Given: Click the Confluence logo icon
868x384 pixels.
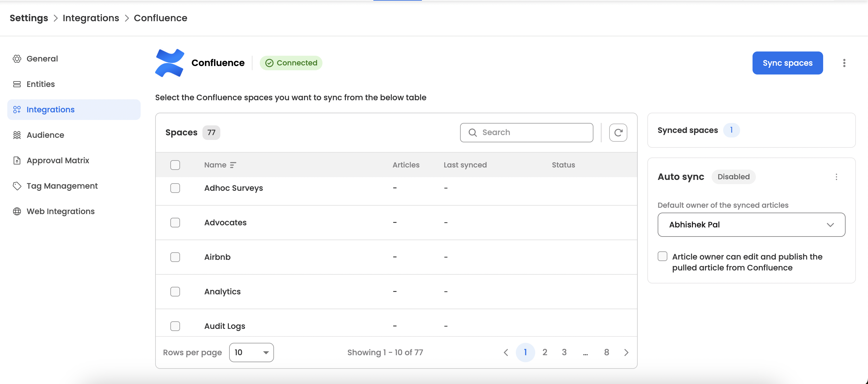Looking at the screenshot, I should (x=169, y=63).
